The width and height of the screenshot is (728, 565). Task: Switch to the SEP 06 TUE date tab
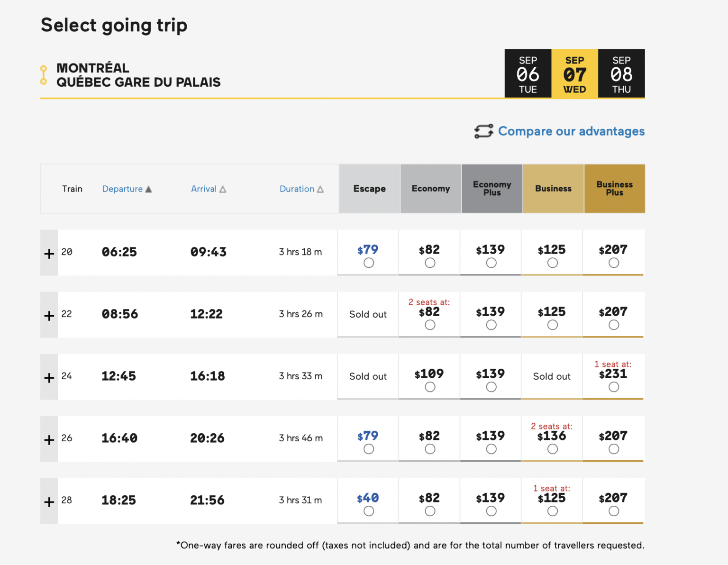[x=528, y=74]
